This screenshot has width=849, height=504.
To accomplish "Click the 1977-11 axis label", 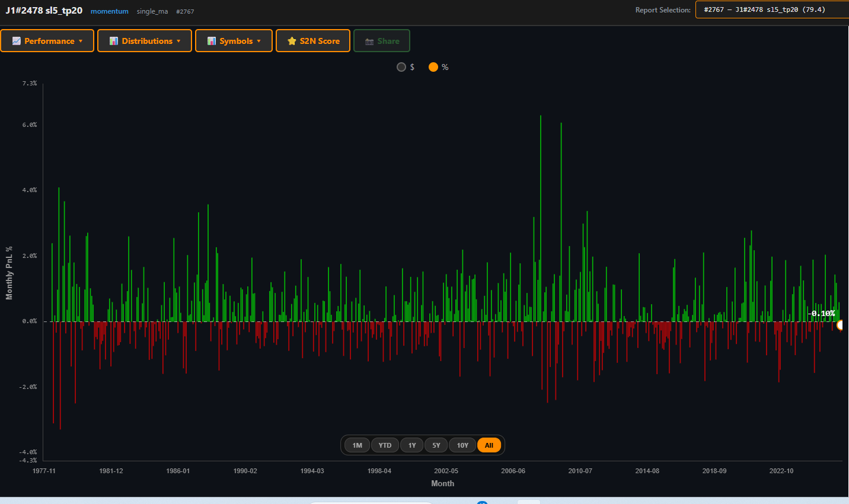I will [44, 471].
